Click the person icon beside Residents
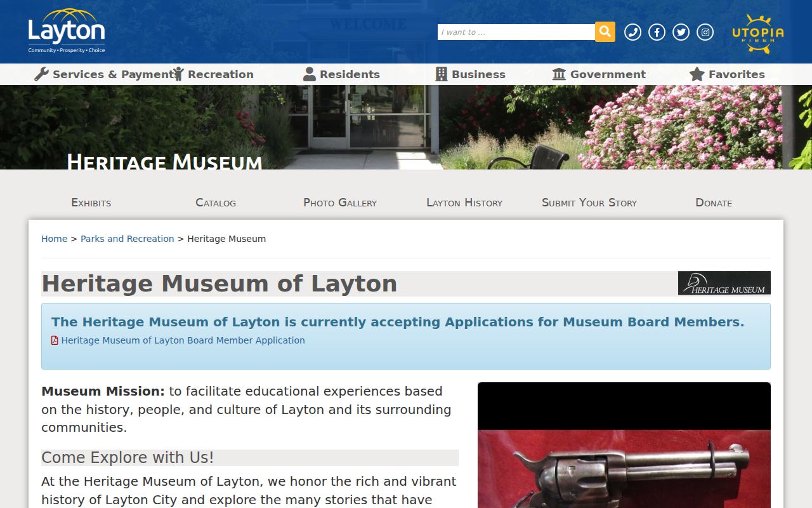The height and width of the screenshot is (508, 812). coord(310,74)
